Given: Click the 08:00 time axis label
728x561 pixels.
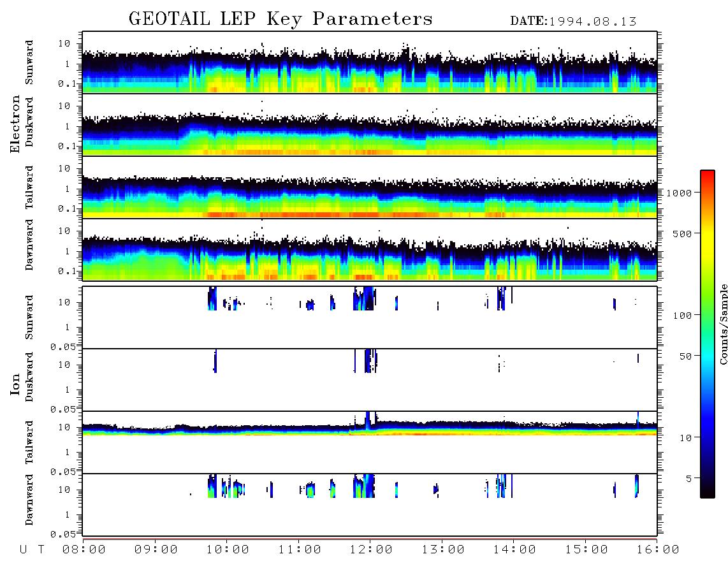Looking at the screenshot, I should click(x=84, y=550).
